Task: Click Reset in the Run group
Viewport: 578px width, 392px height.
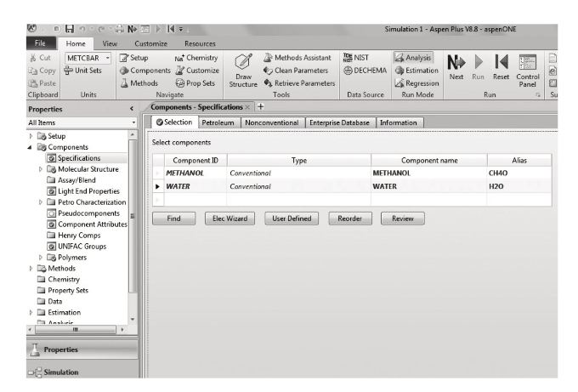Action: (501, 67)
